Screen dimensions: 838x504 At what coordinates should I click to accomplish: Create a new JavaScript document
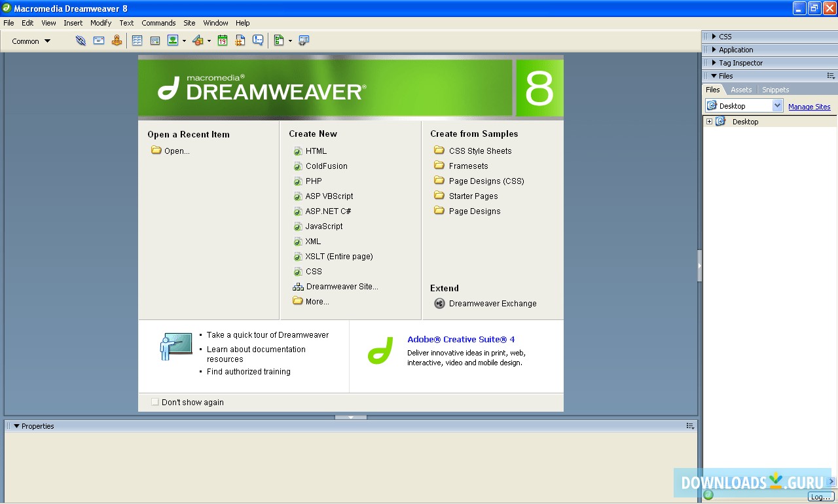click(324, 226)
